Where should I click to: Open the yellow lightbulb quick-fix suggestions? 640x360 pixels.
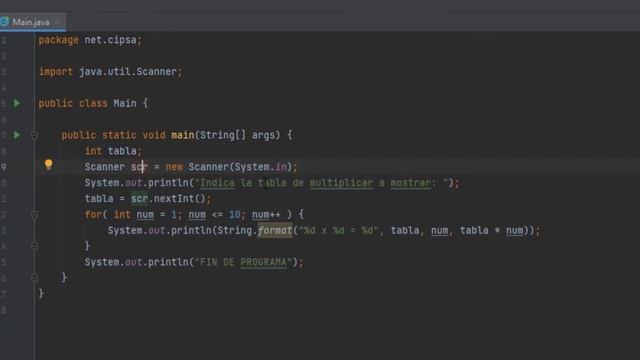49,164
